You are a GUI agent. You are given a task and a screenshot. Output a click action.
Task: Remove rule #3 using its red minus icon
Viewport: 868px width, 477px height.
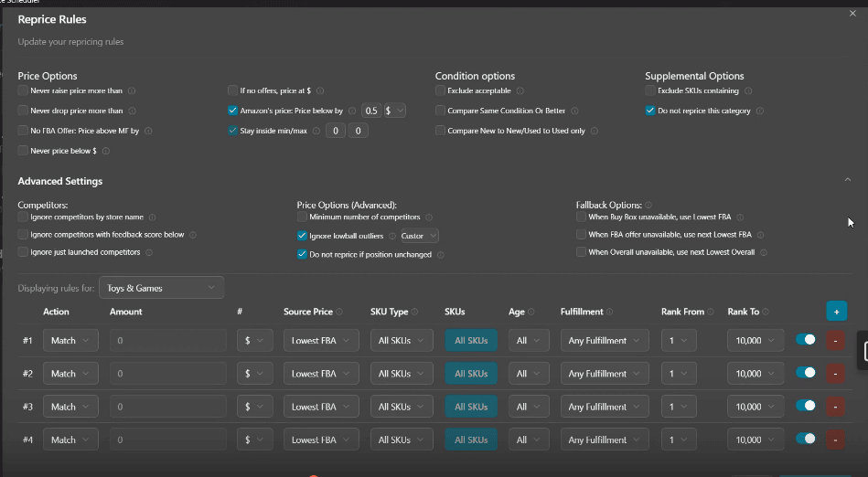[x=835, y=407]
